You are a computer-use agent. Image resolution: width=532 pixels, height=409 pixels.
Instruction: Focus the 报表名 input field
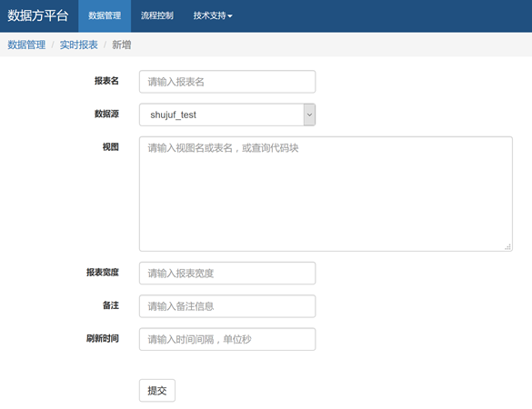tap(227, 82)
